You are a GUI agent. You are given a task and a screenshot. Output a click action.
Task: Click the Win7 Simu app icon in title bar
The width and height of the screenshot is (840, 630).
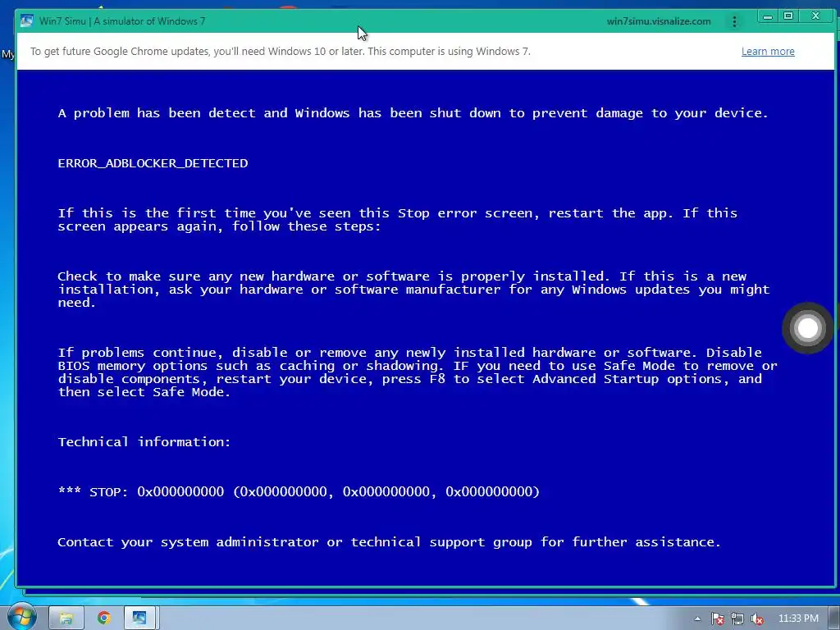point(27,21)
